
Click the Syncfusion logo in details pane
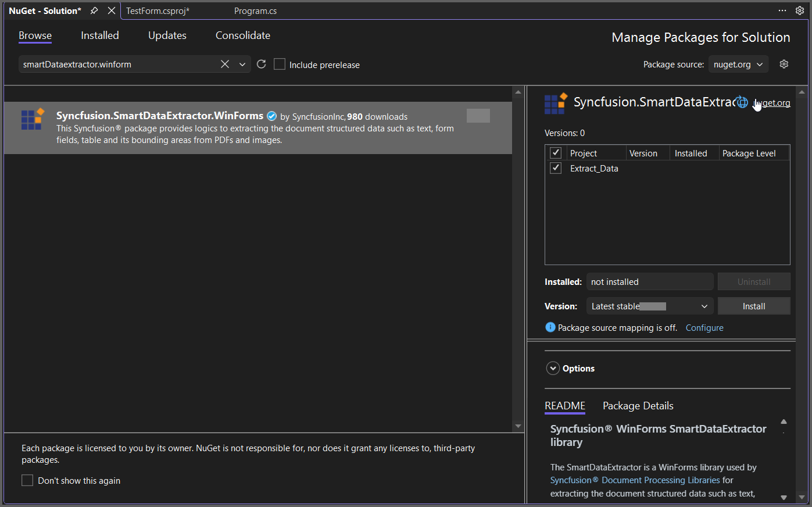click(x=556, y=103)
